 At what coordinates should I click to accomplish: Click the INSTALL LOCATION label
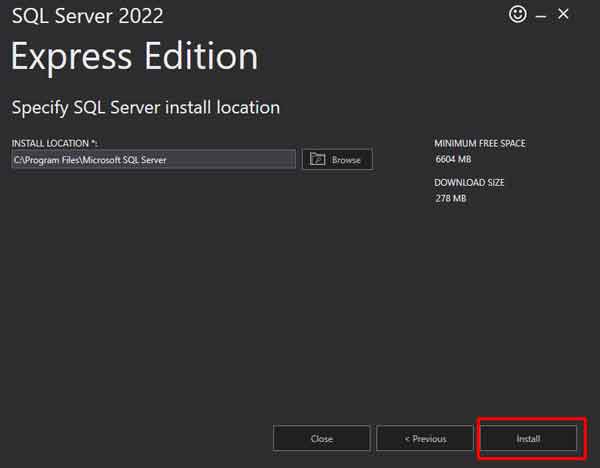[54, 143]
